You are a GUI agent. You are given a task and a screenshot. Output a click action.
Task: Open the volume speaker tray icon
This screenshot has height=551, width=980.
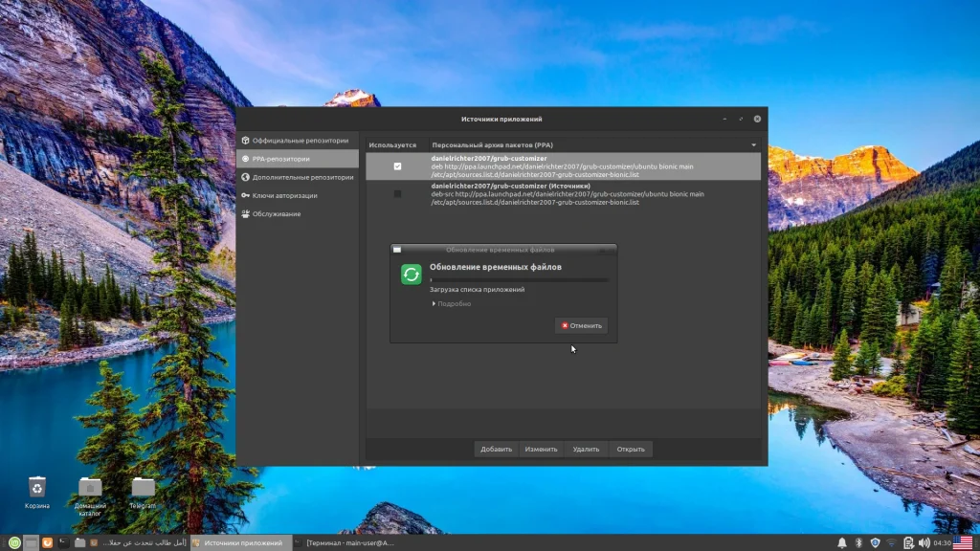tap(924, 543)
